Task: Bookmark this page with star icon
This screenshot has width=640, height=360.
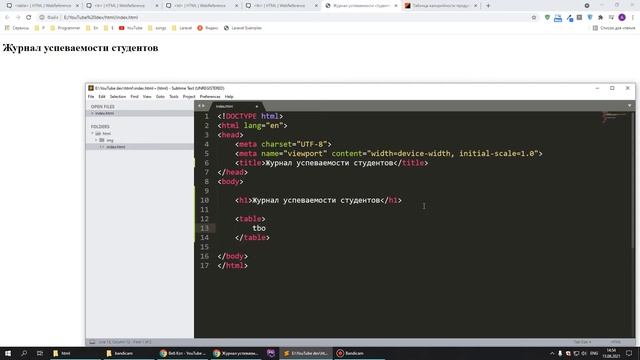Action: [x=533, y=18]
